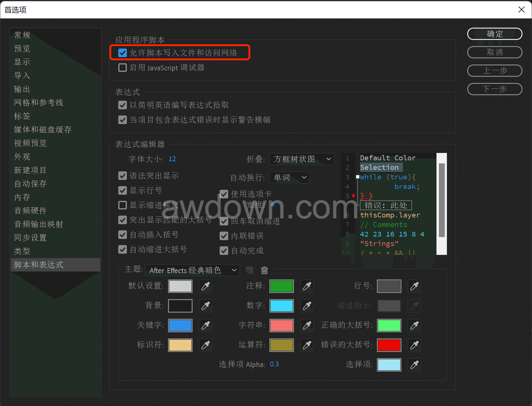Toggle the 显示缩进标尺 checkbox

(123, 205)
